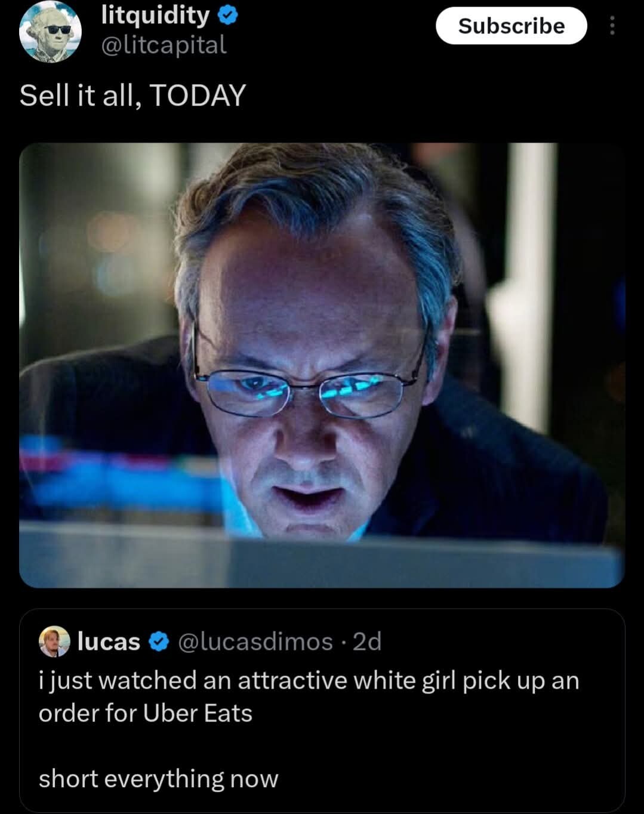Open the @litcapital handle link

tap(164, 45)
